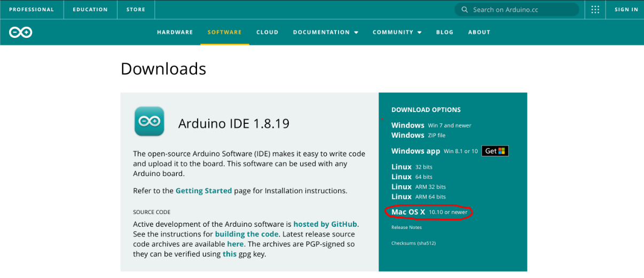This screenshot has height=278, width=644.
Task: Click the 'here' source archives link
Action: click(x=235, y=244)
